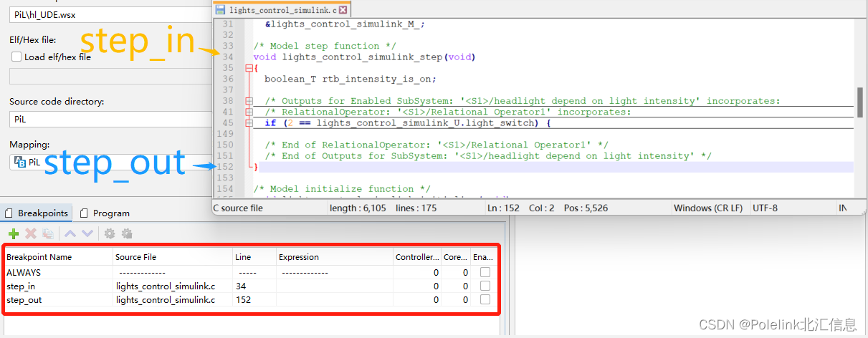Click the C source file status label

238,208
